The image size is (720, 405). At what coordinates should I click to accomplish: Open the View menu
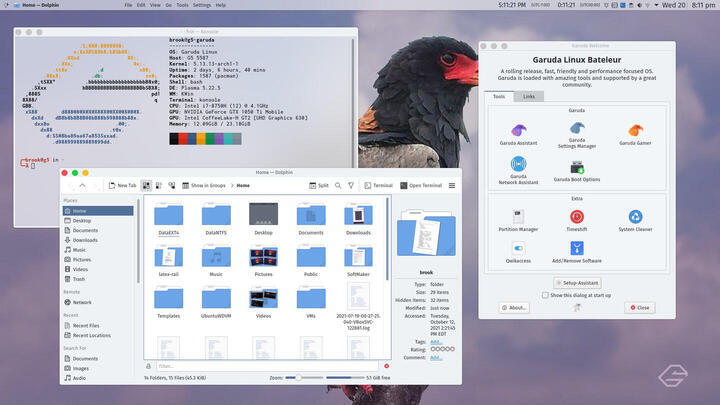click(155, 5)
